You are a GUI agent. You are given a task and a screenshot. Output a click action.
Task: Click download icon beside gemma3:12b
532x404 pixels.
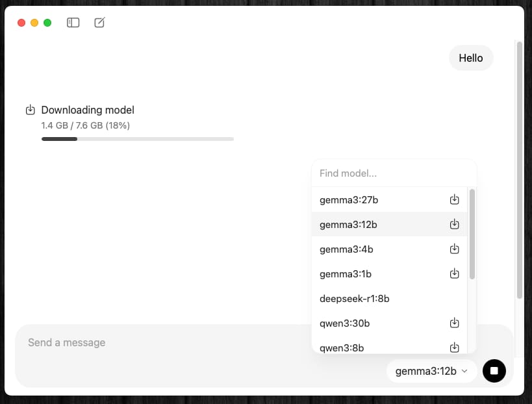pyautogui.click(x=455, y=224)
